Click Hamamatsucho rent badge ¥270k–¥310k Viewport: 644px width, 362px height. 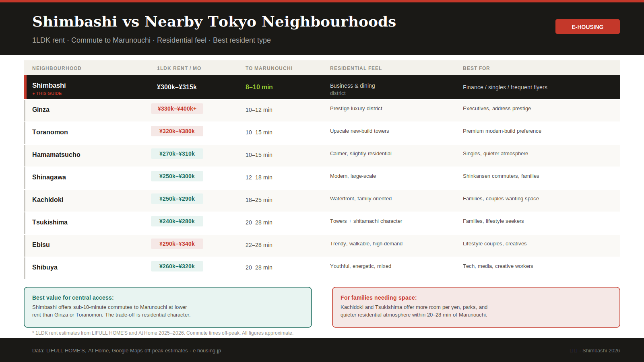pos(177,154)
